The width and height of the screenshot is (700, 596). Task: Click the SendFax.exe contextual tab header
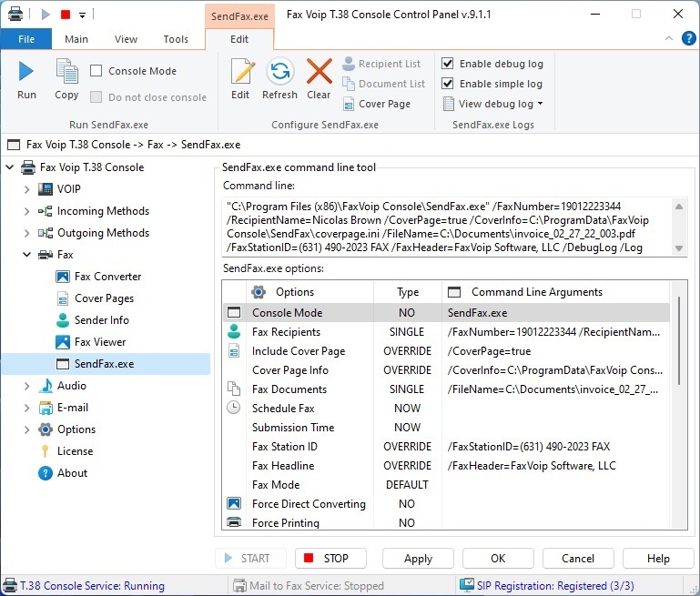tap(239, 16)
